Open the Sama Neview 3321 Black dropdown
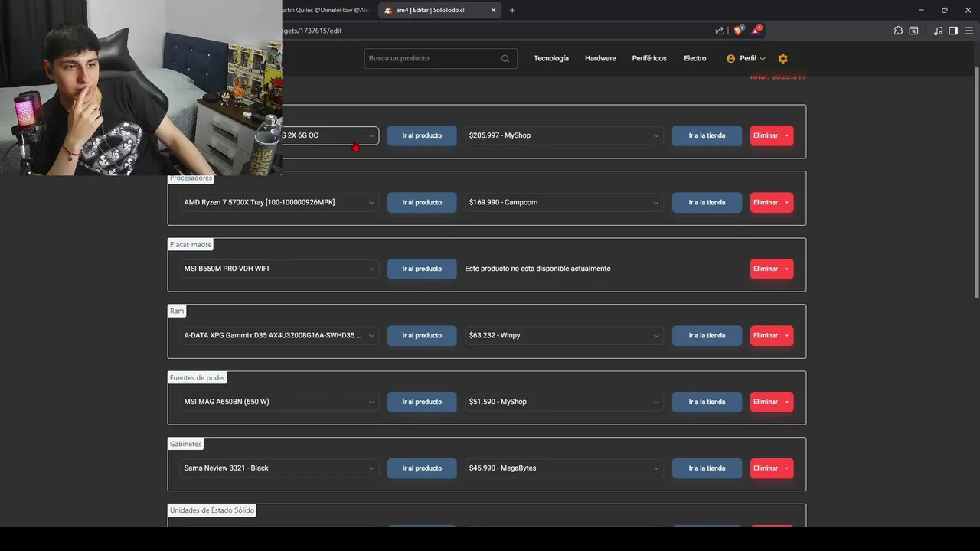980x551 pixels. click(x=279, y=468)
